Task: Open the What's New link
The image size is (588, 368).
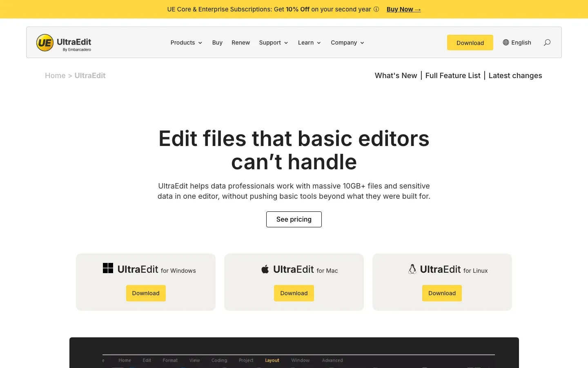Action: pyautogui.click(x=396, y=76)
